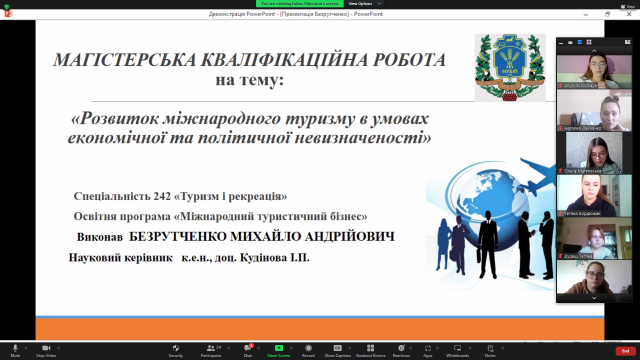Click the university emblem on the slide
Image resolution: width=640 pixels, height=360 pixels.
(x=510, y=68)
